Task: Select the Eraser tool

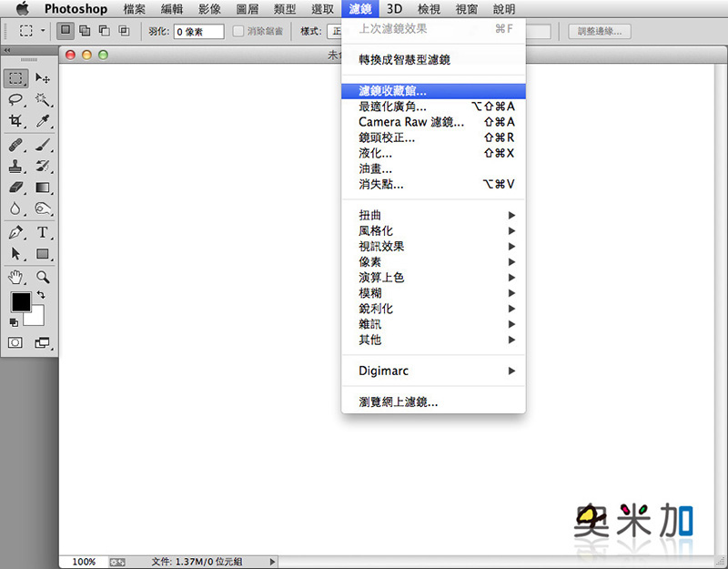Action: pos(15,188)
